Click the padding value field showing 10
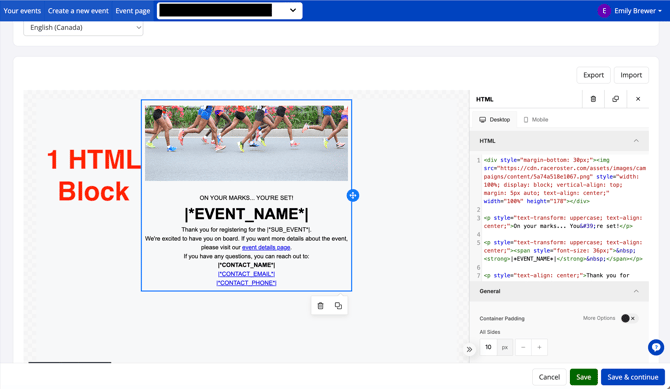This screenshot has width=670, height=389. point(488,347)
